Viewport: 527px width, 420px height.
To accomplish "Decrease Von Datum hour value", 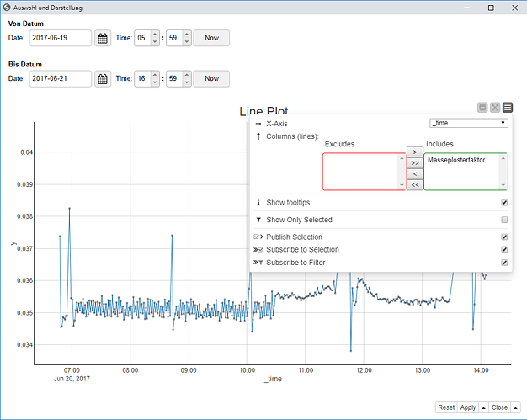I will click(155, 42).
